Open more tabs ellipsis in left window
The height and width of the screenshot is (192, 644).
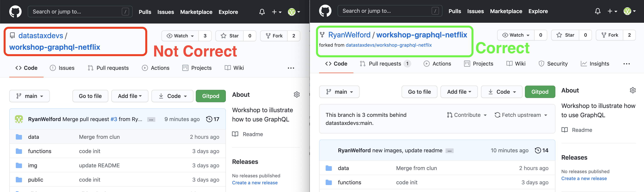click(x=291, y=68)
